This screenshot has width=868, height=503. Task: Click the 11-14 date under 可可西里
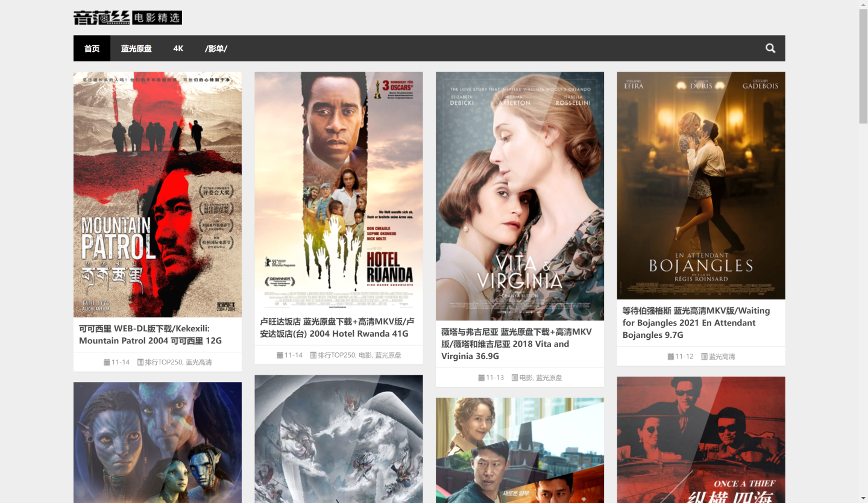[121, 363]
